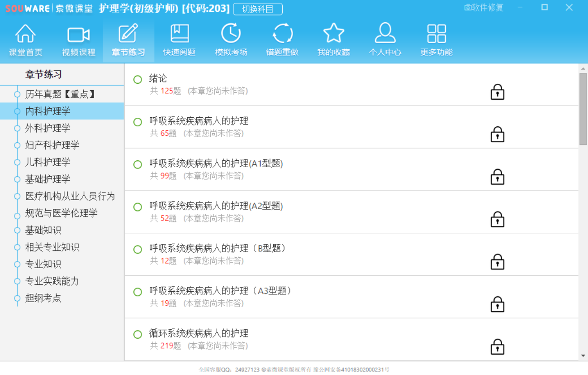Click the 章节练习 sidebar header
588x375 pixels.
tap(44, 74)
